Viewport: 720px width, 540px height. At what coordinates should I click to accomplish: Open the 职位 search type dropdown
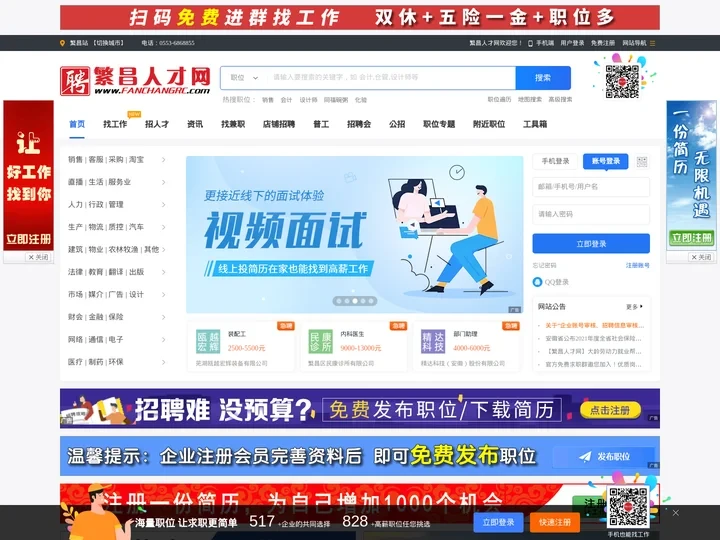244,78
